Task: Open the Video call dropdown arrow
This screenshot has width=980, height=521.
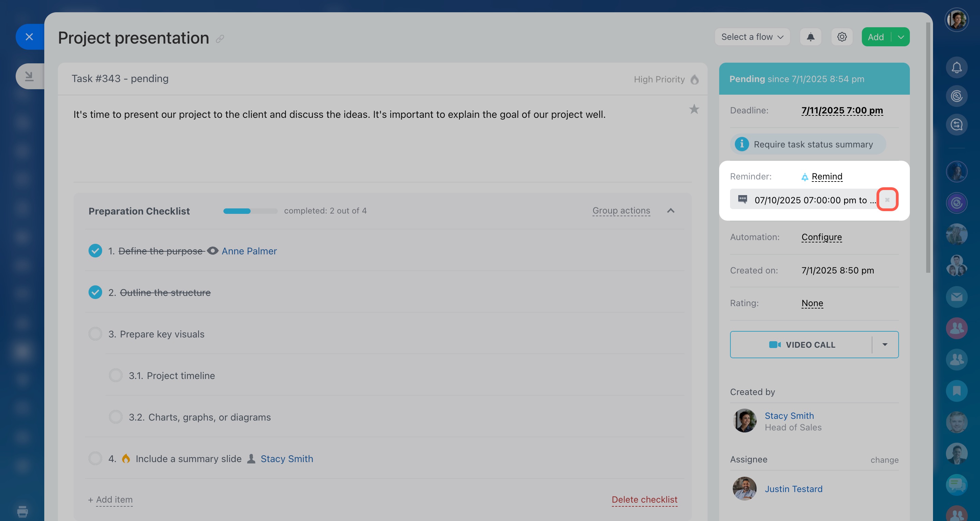Action: (x=885, y=344)
